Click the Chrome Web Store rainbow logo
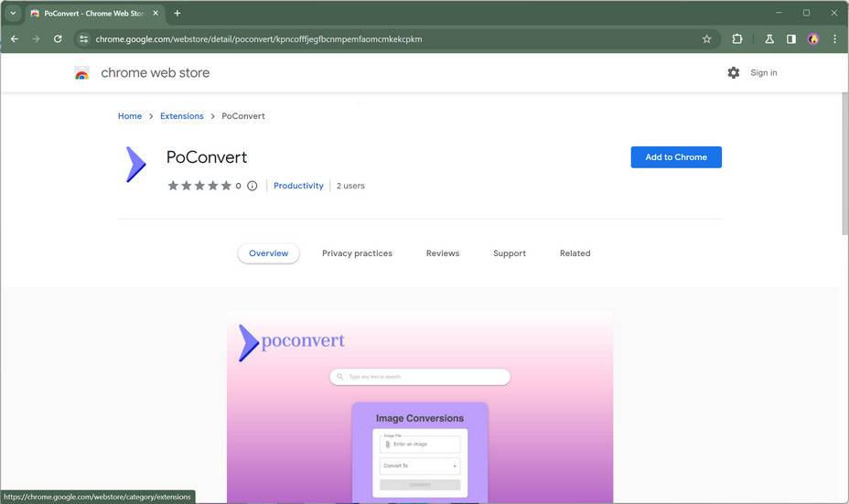This screenshot has height=504, width=849. pyautogui.click(x=81, y=73)
